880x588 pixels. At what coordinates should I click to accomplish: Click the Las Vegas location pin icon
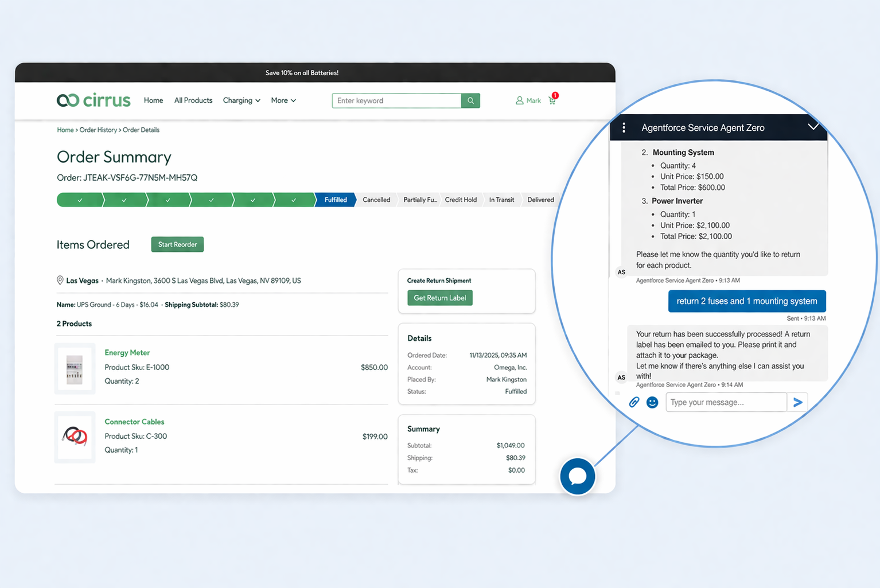(60, 280)
